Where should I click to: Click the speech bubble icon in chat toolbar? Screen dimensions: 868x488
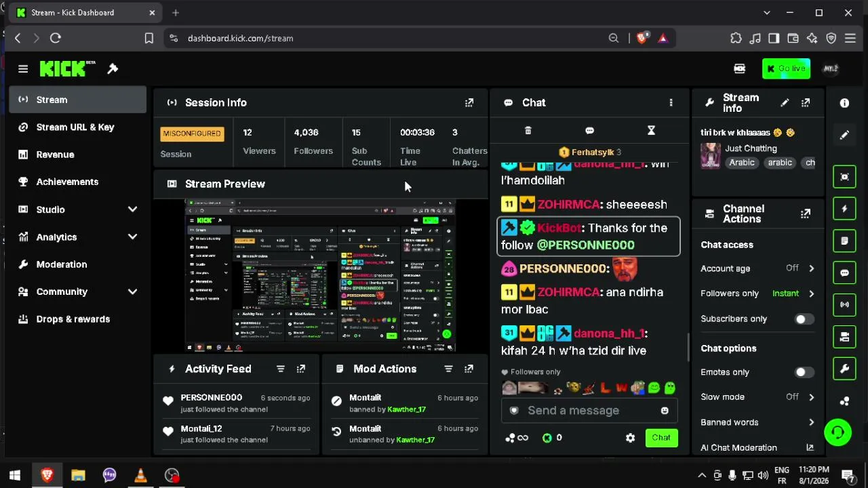point(589,131)
